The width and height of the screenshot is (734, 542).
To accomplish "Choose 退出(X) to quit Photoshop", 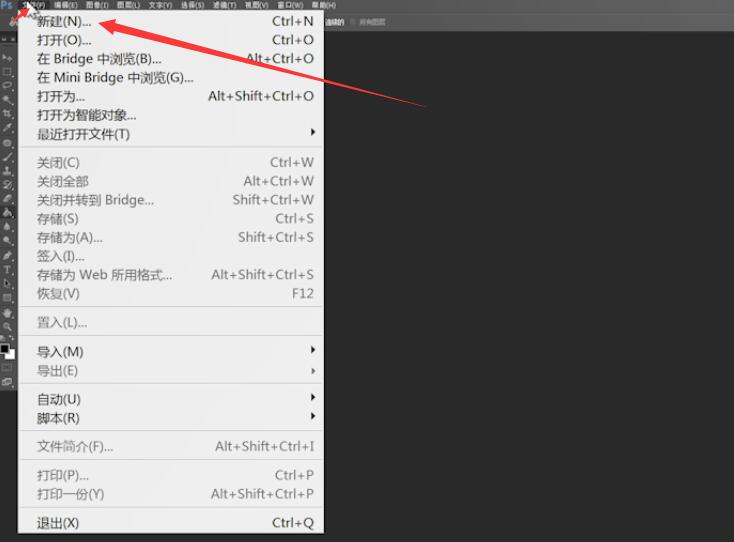I will [x=171, y=523].
